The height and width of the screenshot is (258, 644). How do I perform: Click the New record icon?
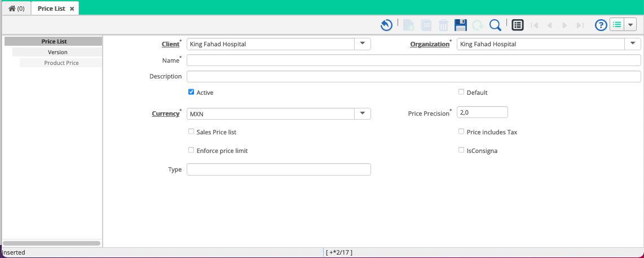pyautogui.click(x=408, y=25)
